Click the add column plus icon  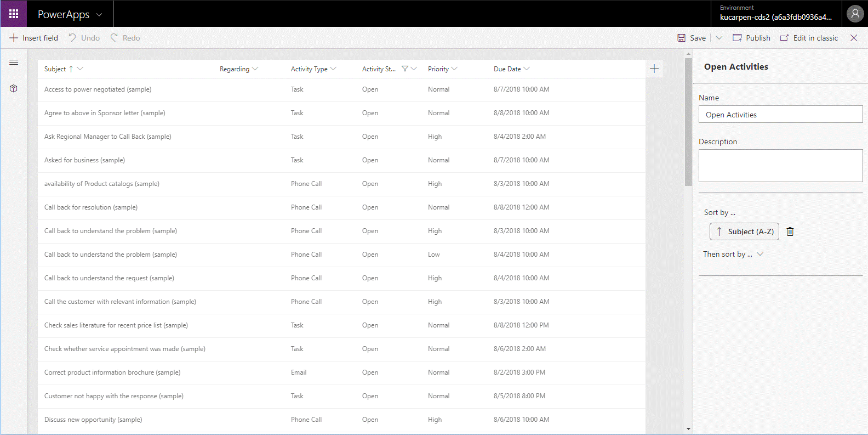coord(654,69)
